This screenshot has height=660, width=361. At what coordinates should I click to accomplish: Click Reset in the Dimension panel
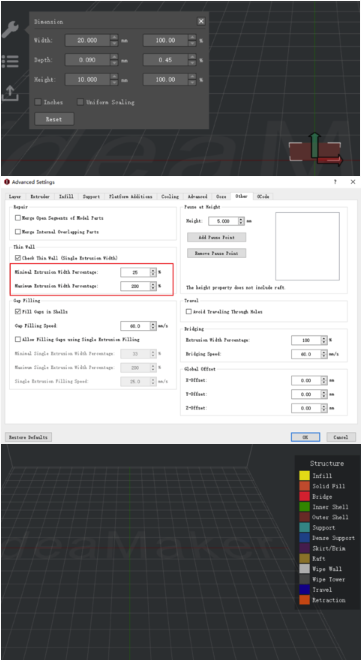coord(54,119)
